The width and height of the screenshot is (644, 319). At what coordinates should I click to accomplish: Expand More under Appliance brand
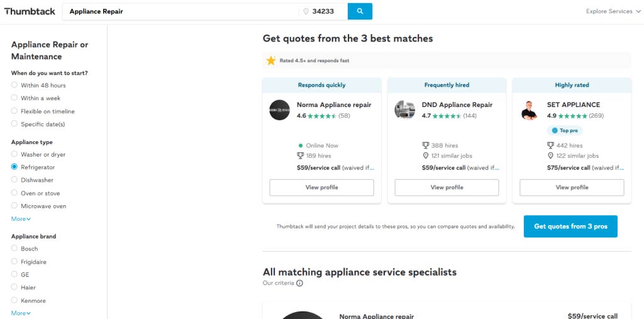(21, 313)
